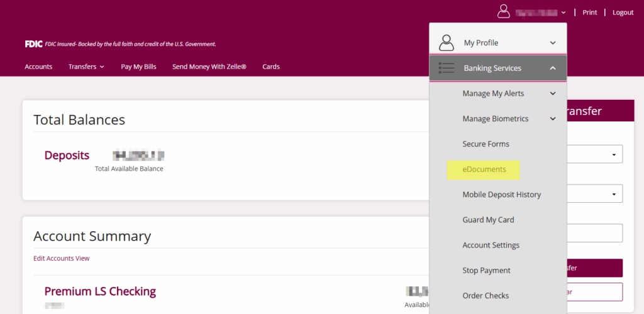
Task: Click the Banking Services list icon
Action: (x=447, y=68)
